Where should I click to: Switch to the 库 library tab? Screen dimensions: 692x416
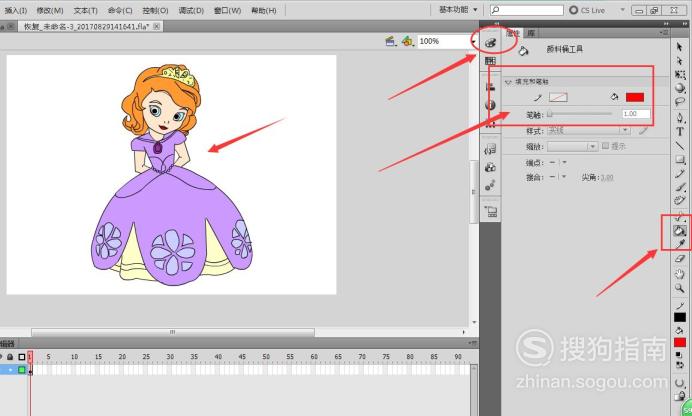click(531, 33)
